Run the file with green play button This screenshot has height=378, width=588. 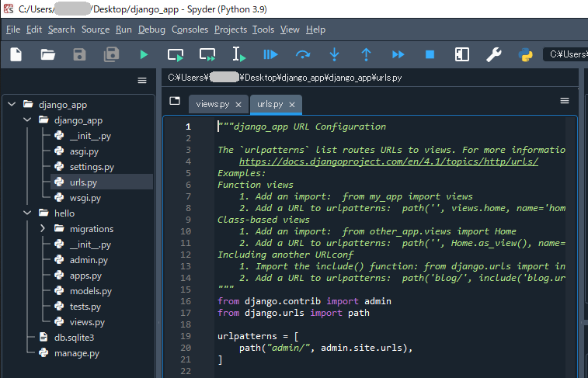144,54
